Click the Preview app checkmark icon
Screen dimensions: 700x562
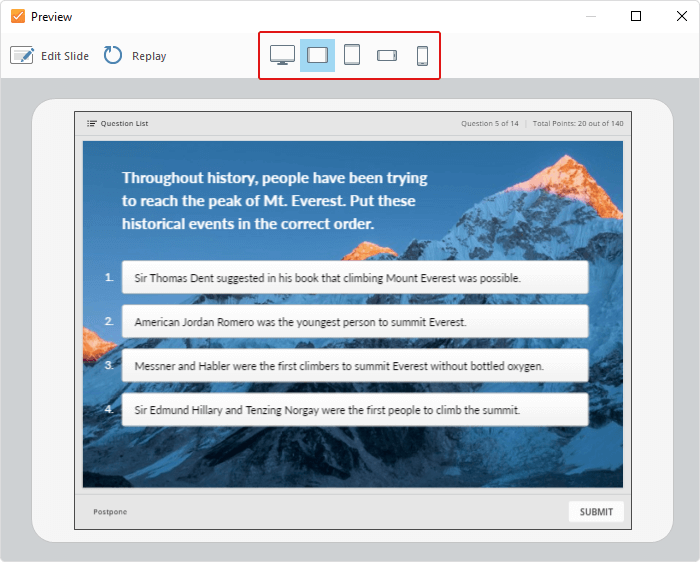[18, 17]
